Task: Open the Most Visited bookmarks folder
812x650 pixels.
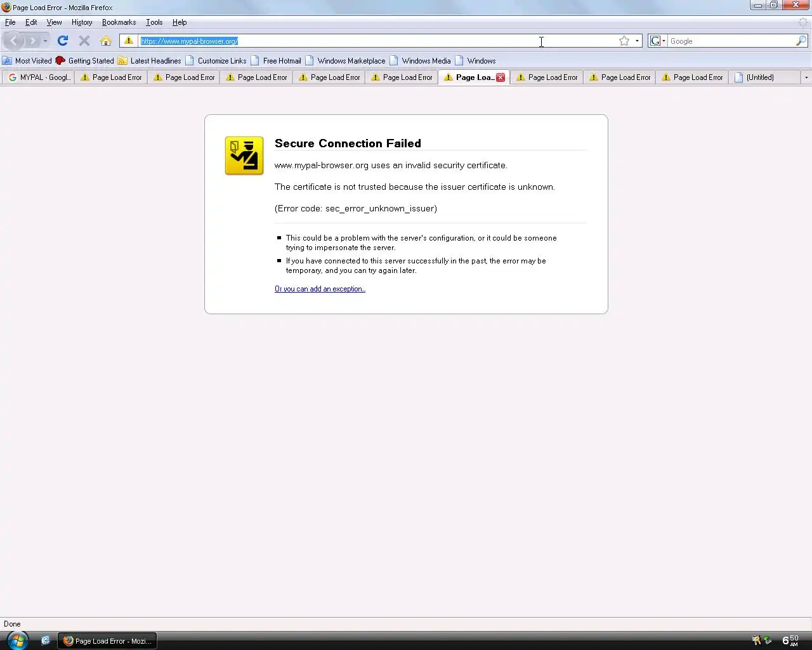Action: pyautogui.click(x=27, y=61)
